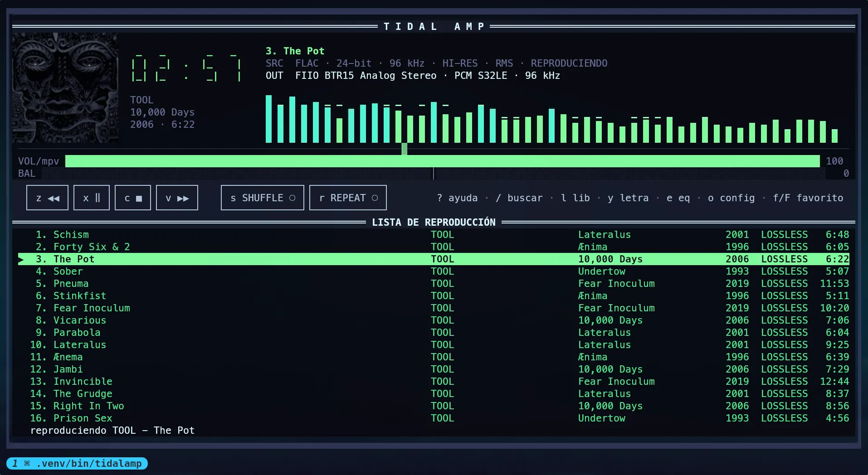Click the TIDAL AMP title
Screen dimensions: 868x475
click(434, 27)
